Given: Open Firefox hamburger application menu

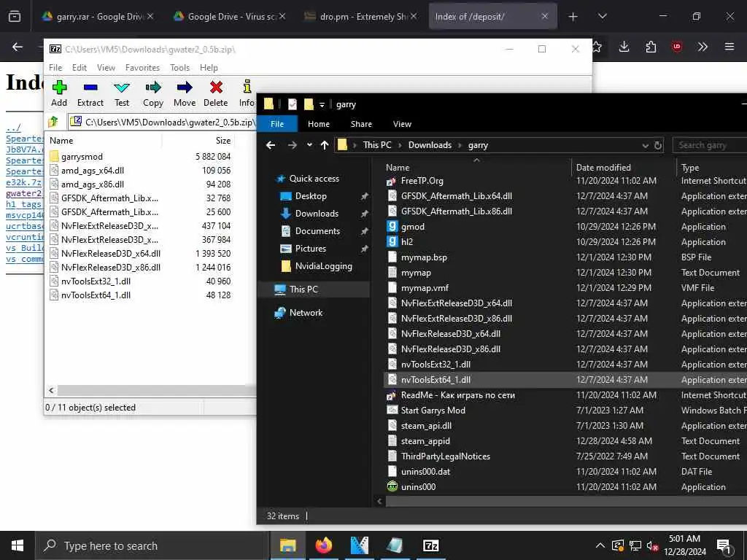Looking at the screenshot, I should (x=729, y=47).
